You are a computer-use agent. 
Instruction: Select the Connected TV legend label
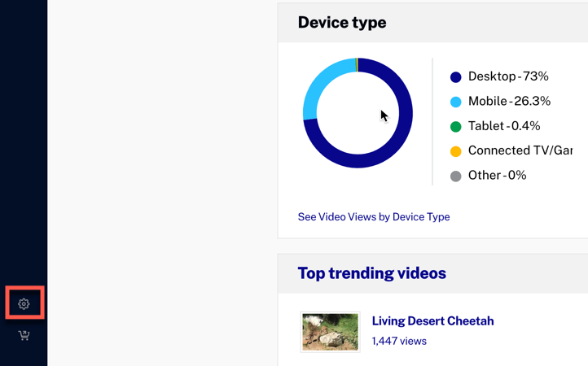click(520, 150)
